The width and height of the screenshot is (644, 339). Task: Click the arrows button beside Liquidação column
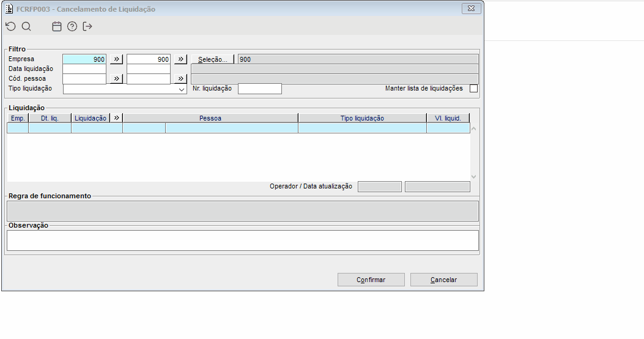116,118
